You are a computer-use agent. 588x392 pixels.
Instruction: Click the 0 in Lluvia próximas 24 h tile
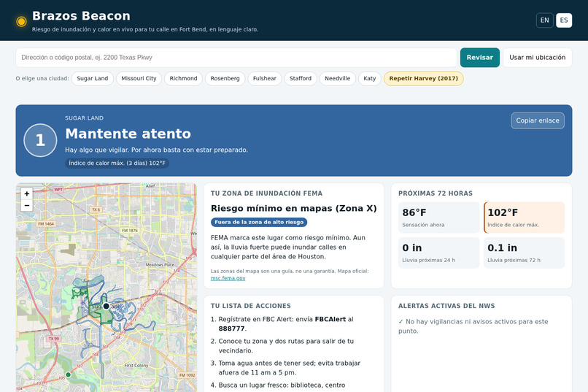[438, 253]
